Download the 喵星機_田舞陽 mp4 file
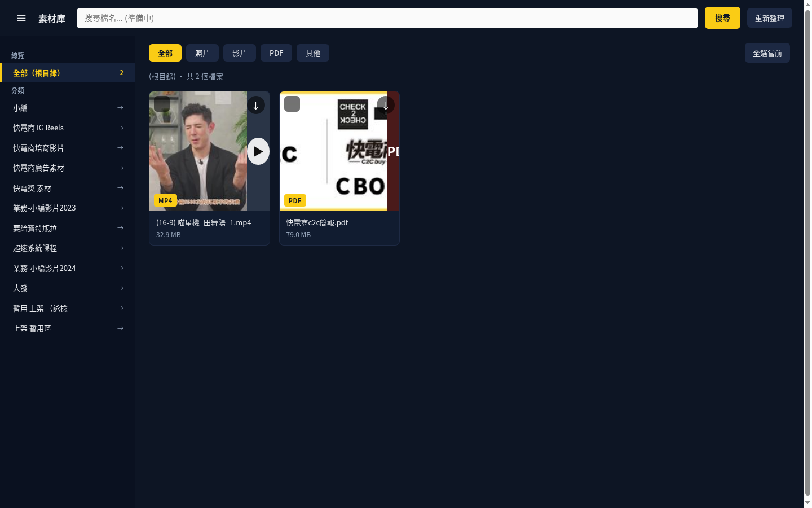This screenshot has width=812, height=508. [x=256, y=105]
